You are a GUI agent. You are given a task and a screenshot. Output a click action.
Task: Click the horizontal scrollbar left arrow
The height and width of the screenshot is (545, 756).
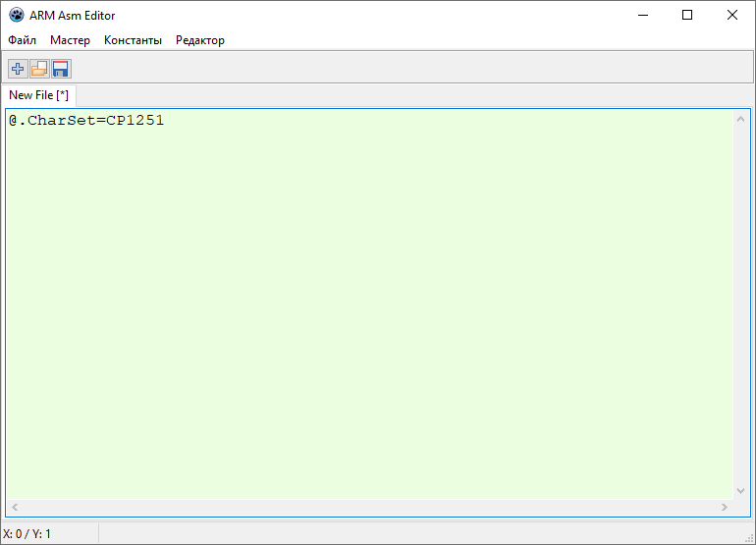tap(15, 507)
